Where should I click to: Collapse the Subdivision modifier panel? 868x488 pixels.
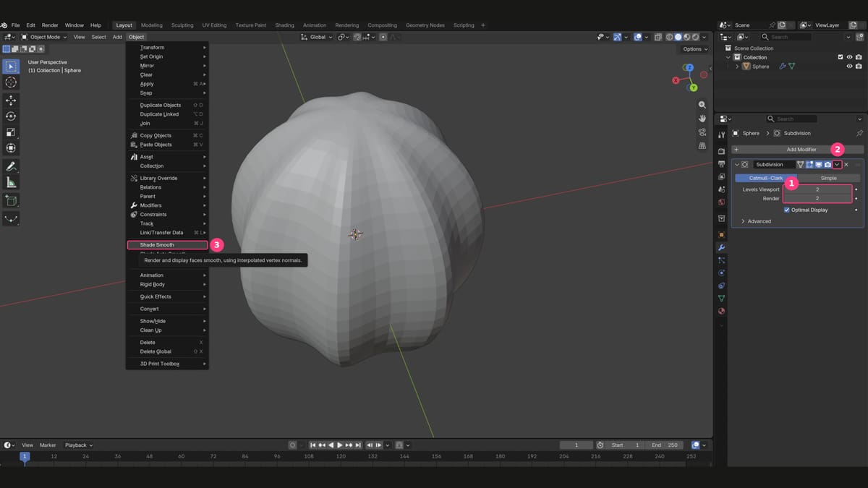coord(737,164)
